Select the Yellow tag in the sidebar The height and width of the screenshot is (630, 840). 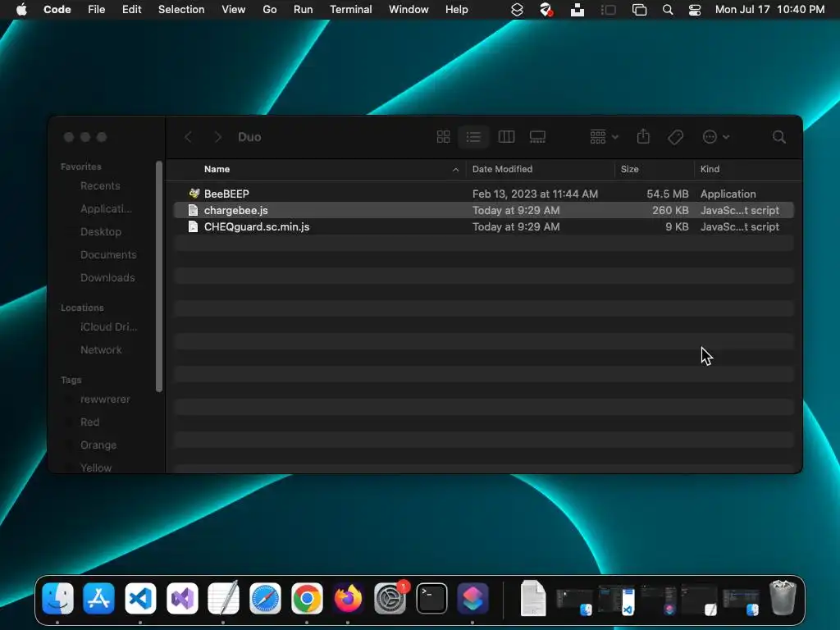[96, 468]
